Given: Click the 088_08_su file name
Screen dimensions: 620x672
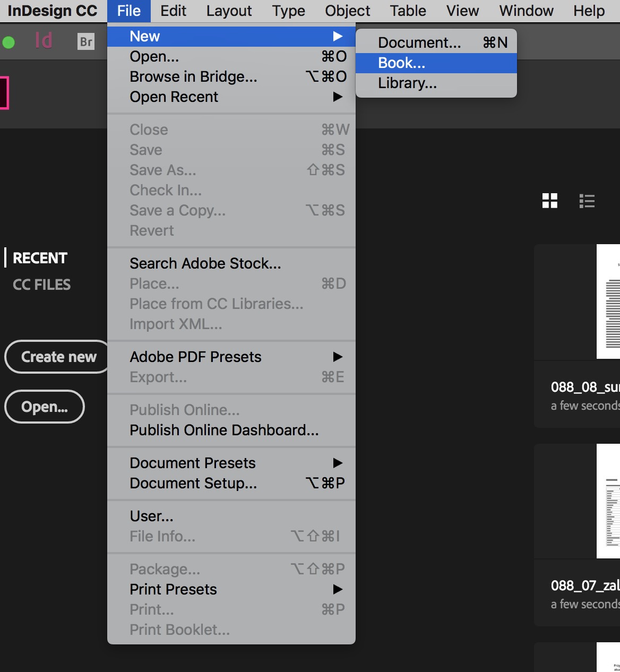Looking at the screenshot, I should tap(585, 387).
